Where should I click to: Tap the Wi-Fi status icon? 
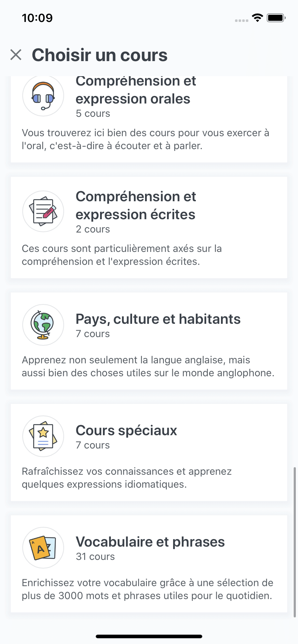[258, 18]
